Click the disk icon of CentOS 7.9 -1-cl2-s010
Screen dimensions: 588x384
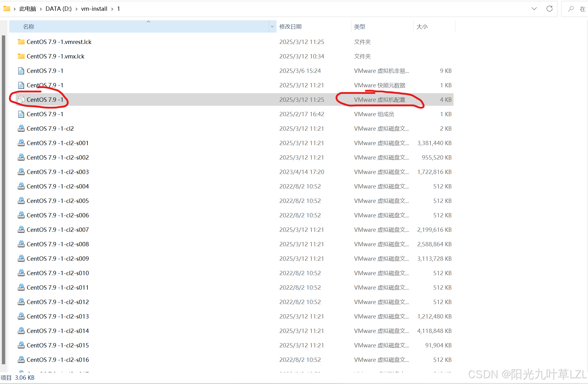[21, 273]
